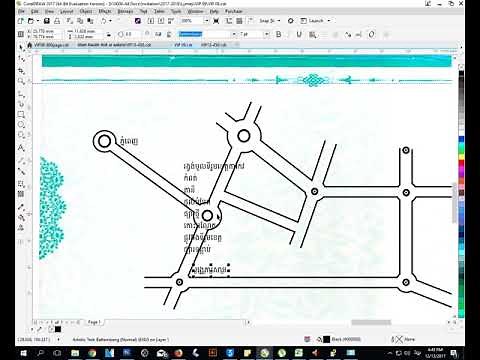The image size is (480, 360).
Task: Open the Layout menu
Action: click(x=67, y=11)
